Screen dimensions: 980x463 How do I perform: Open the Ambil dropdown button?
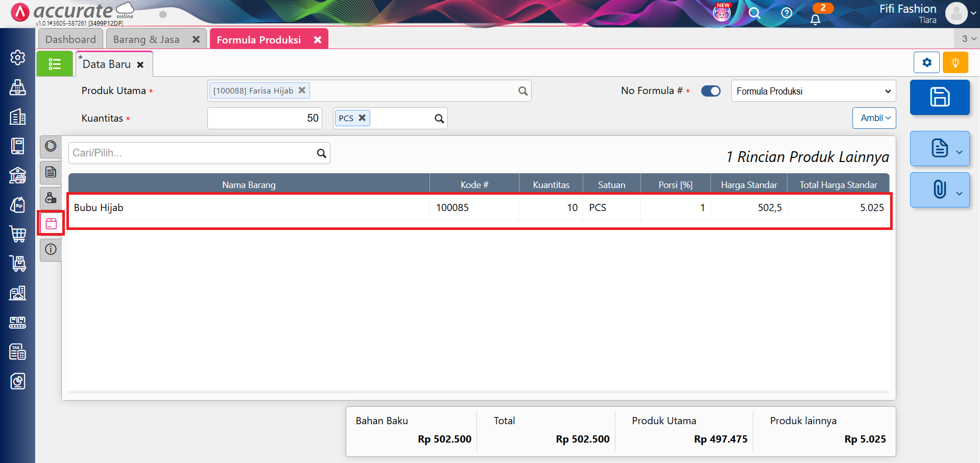tap(874, 118)
